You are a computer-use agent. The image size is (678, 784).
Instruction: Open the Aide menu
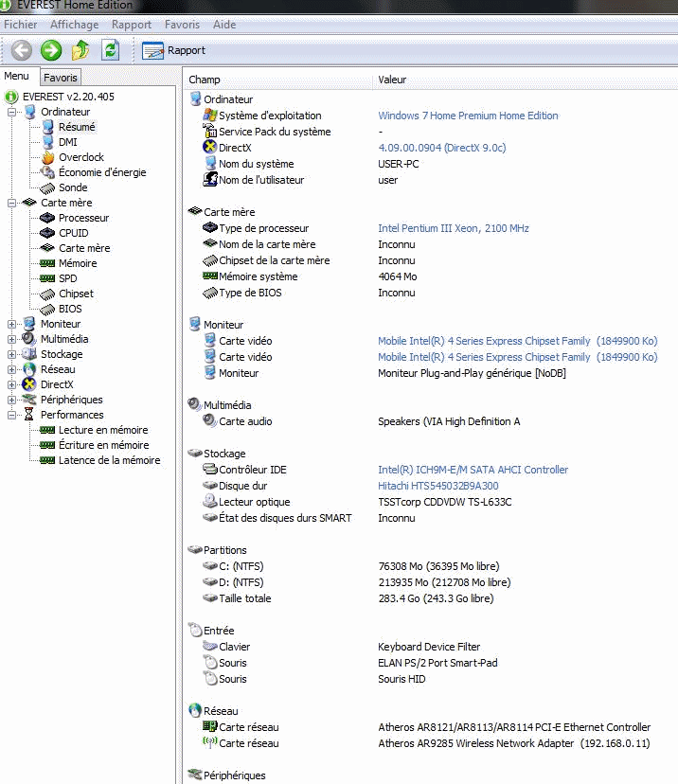[x=224, y=25]
